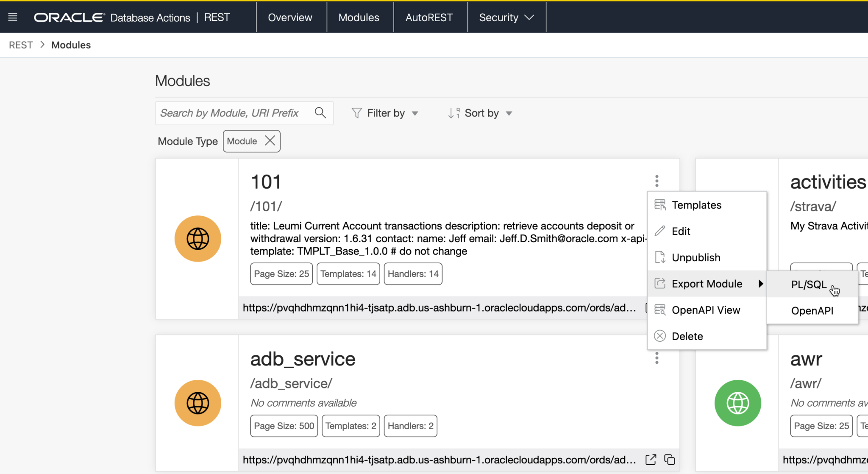Click REST in the breadcrumb

click(x=20, y=45)
